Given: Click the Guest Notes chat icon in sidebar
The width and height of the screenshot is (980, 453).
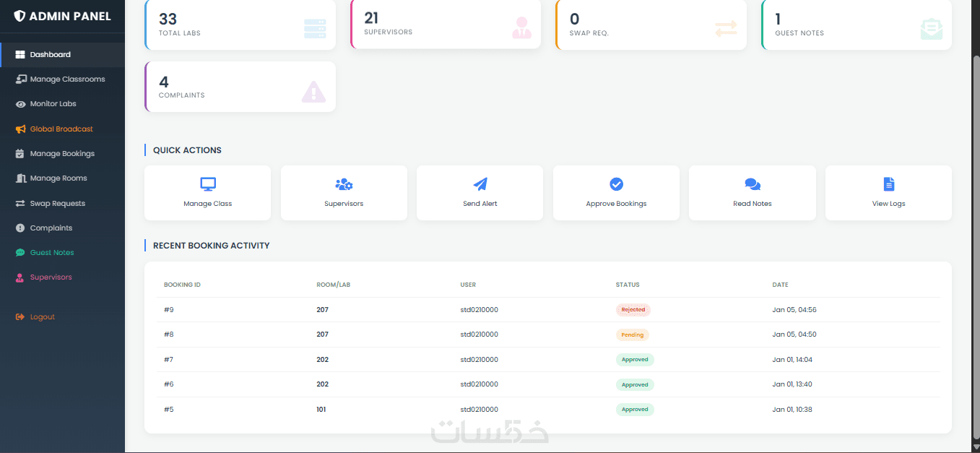Looking at the screenshot, I should point(20,253).
